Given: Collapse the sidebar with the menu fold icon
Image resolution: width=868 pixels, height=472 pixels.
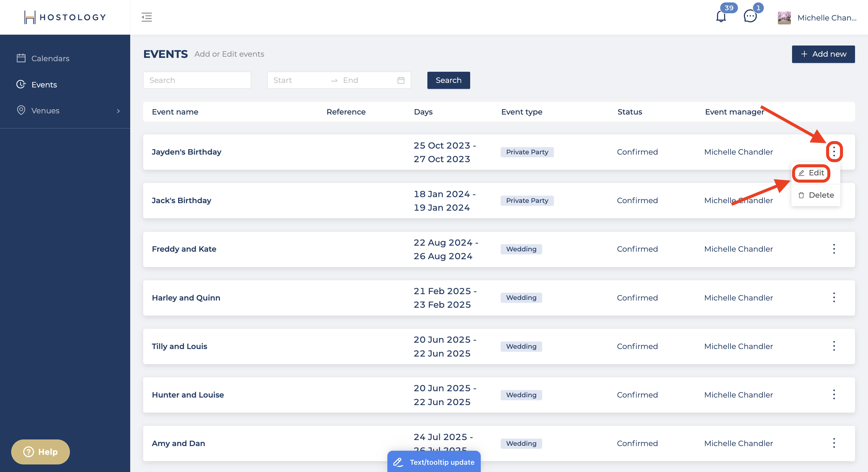Looking at the screenshot, I should pos(146,17).
